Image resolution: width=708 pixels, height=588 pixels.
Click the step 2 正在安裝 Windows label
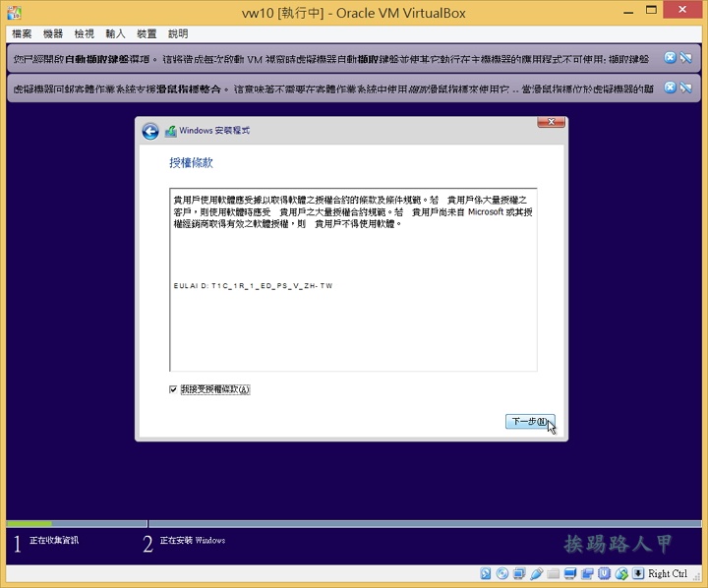click(193, 540)
